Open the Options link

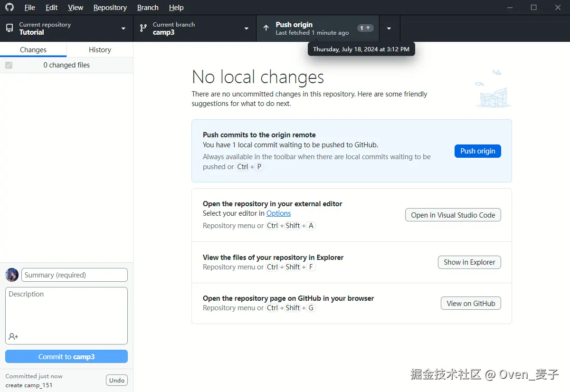pyautogui.click(x=278, y=213)
